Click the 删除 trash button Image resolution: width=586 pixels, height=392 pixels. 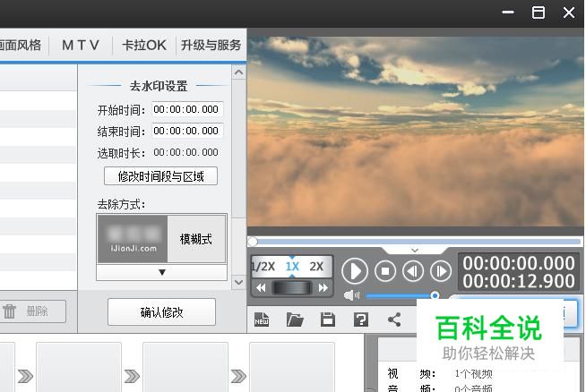click(33, 311)
